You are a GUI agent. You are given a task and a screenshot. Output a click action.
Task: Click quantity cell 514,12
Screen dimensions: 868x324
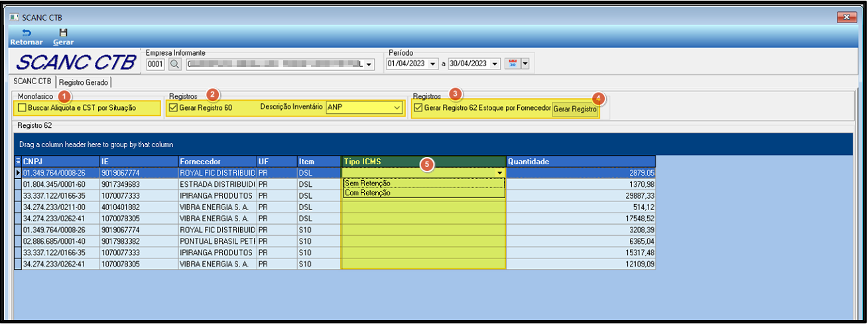[581, 207]
